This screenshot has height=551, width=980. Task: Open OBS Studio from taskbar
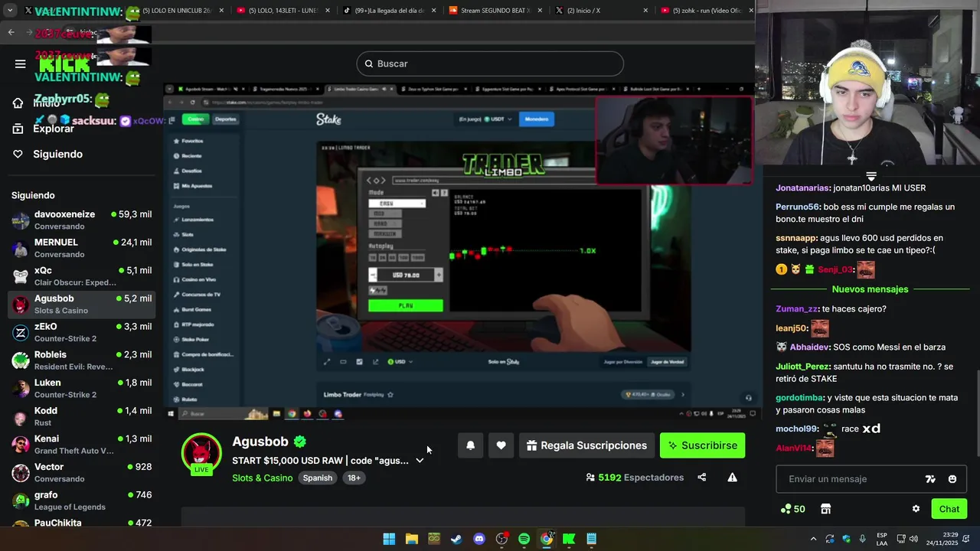coord(501,539)
